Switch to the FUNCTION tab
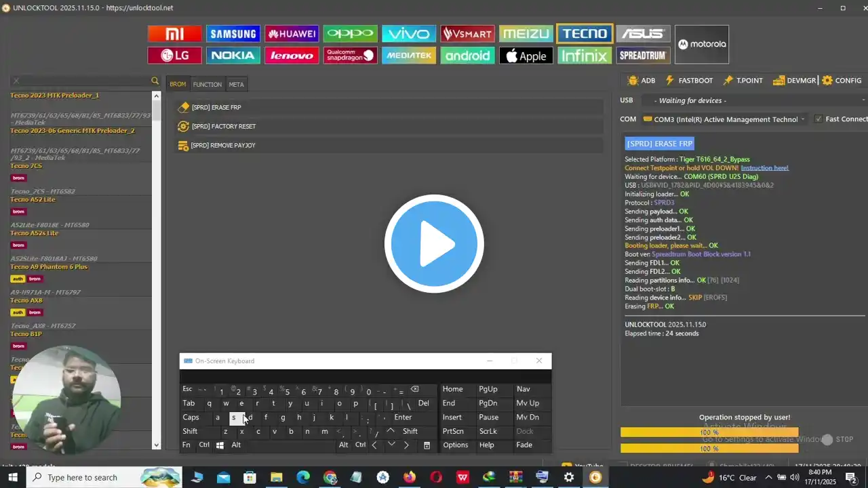This screenshot has height=488, width=868. tap(207, 84)
